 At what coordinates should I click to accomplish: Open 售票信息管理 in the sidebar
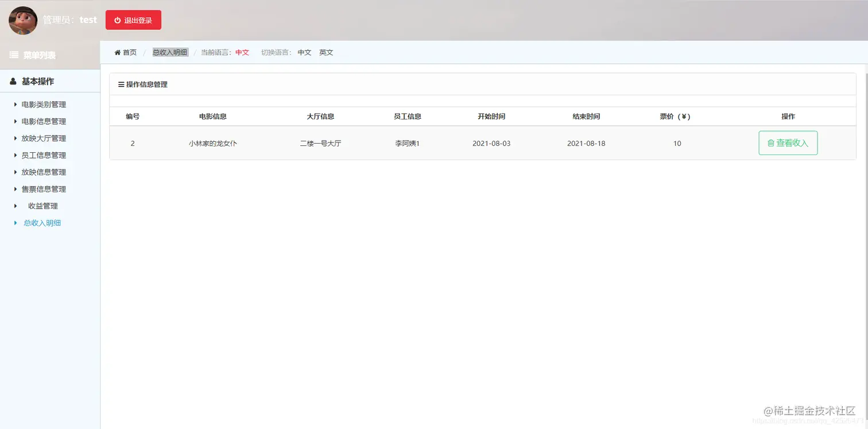pyautogui.click(x=44, y=189)
